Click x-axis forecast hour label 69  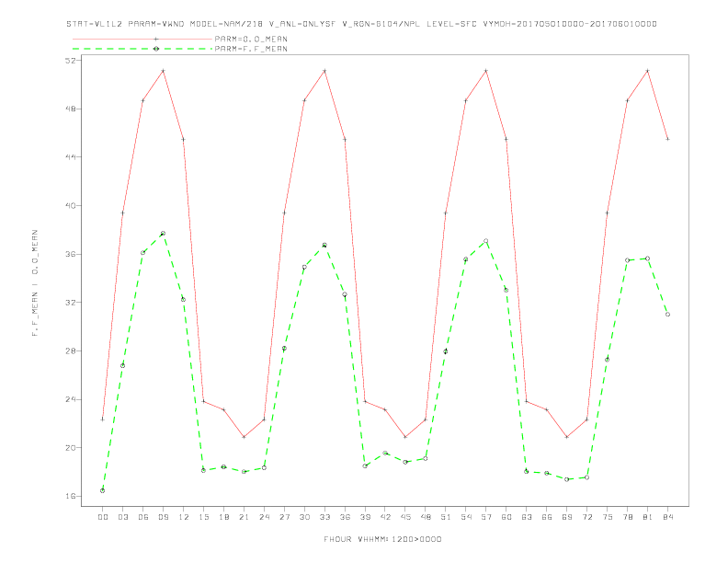(x=567, y=517)
